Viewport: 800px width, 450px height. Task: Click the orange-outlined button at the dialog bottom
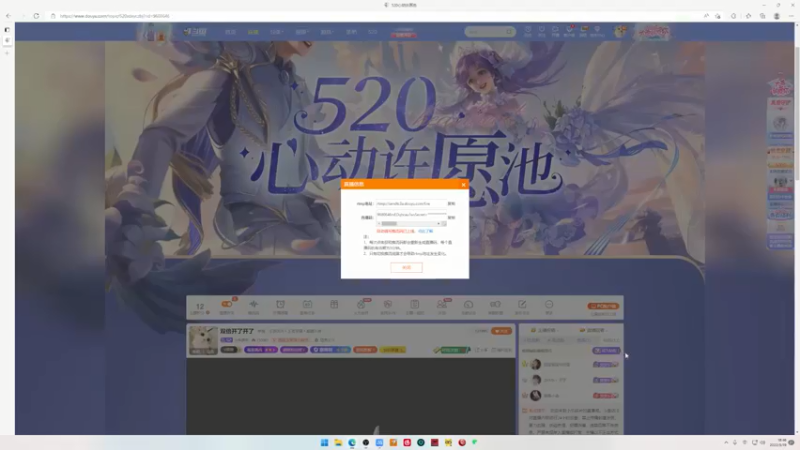click(x=406, y=267)
